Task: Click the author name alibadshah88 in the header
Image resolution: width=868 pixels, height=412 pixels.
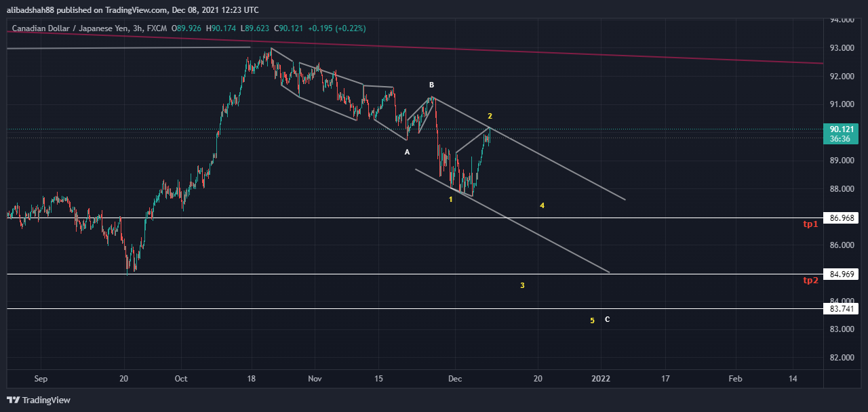Action: coord(33,9)
